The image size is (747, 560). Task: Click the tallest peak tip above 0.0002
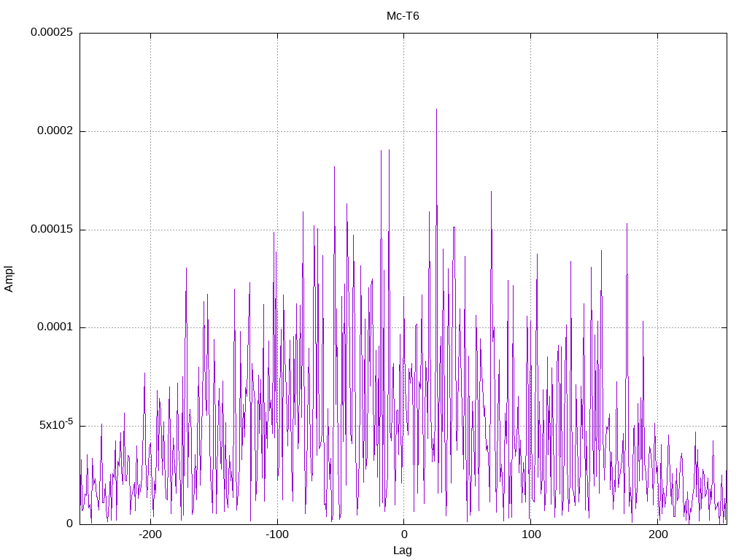436,109
